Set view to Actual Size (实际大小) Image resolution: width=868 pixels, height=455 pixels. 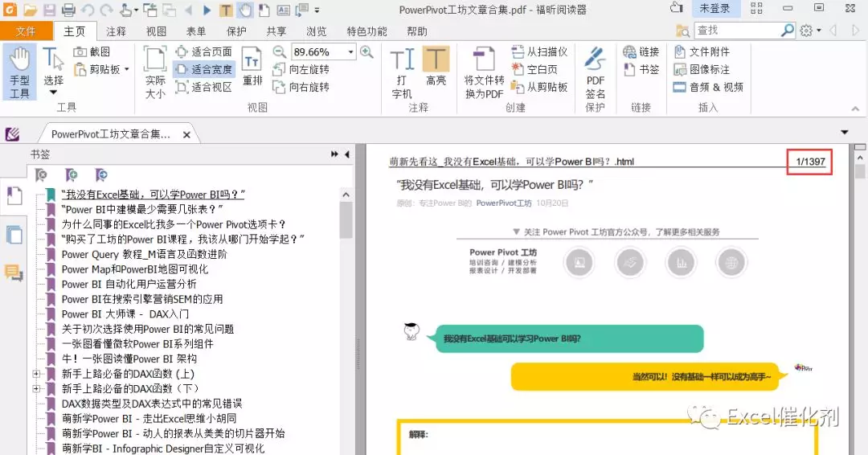(155, 72)
